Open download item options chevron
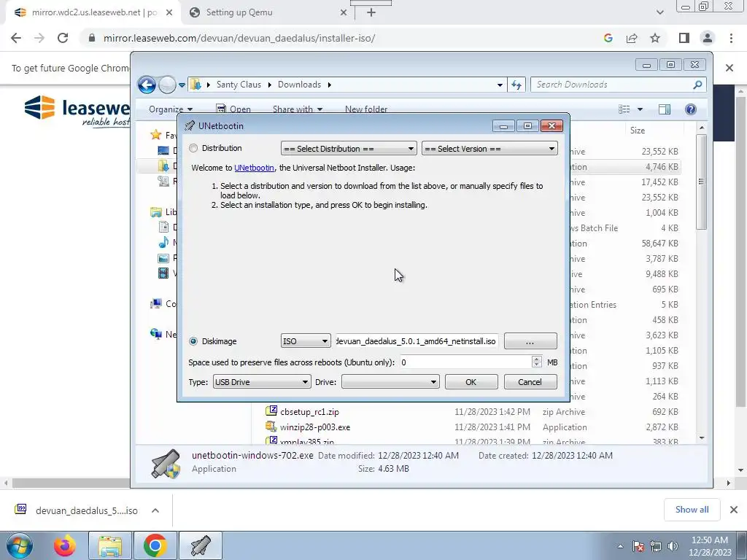The height and width of the screenshot is (560, 747). (x=155, y=510)
